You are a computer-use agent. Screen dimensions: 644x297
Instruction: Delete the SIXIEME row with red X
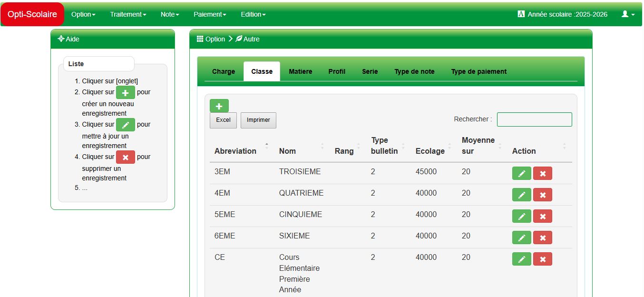543,238
